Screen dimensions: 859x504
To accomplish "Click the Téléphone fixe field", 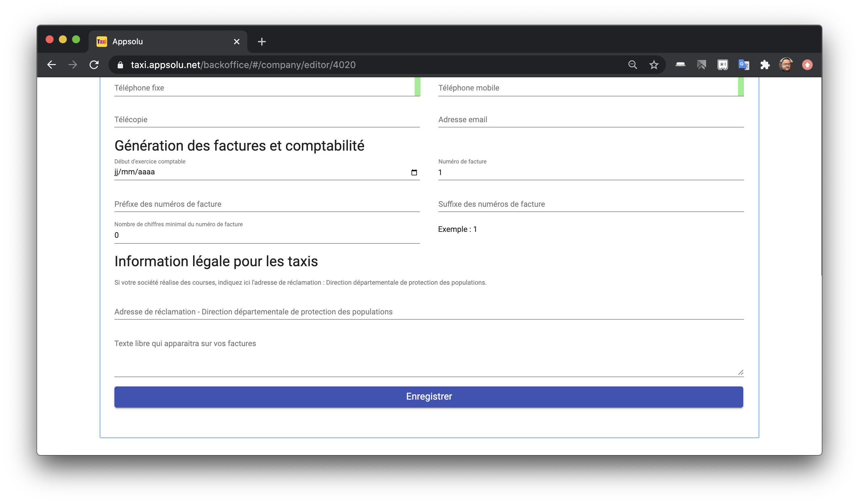I will click(263, 88).
